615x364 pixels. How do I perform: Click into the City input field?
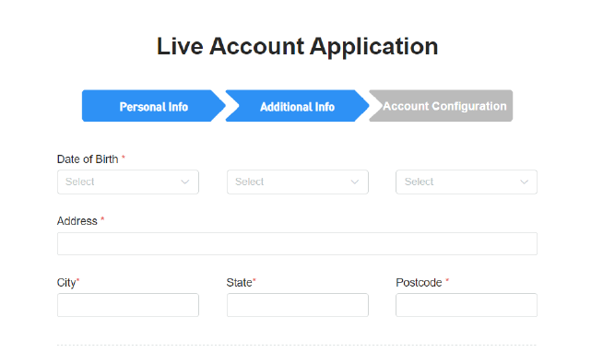pos(128,305)
